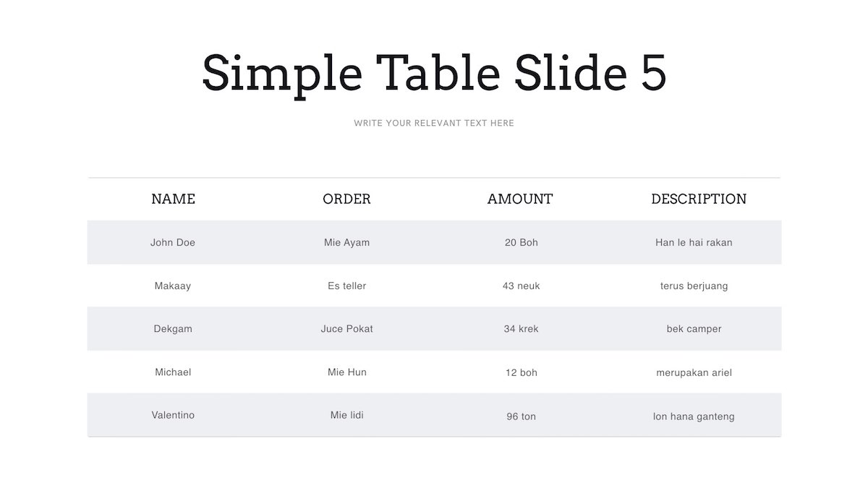
Task: Click the AMOUNT column header
Action: click(520, 199)
